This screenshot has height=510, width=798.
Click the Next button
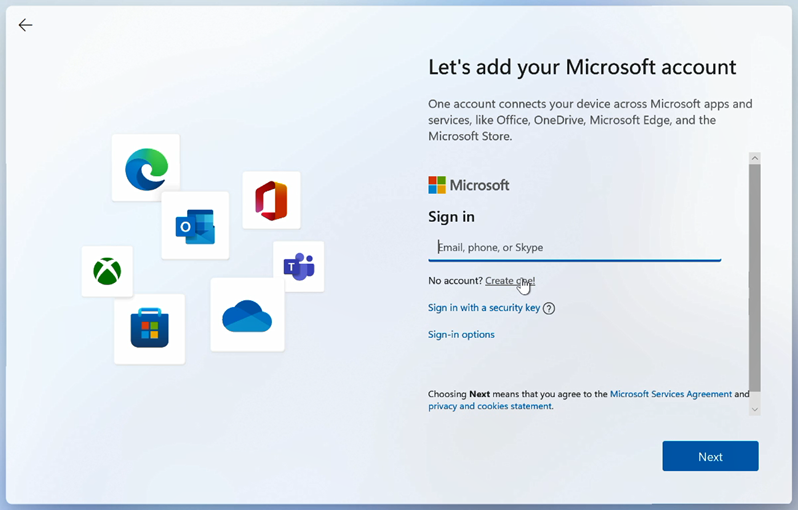coord(710,456)
